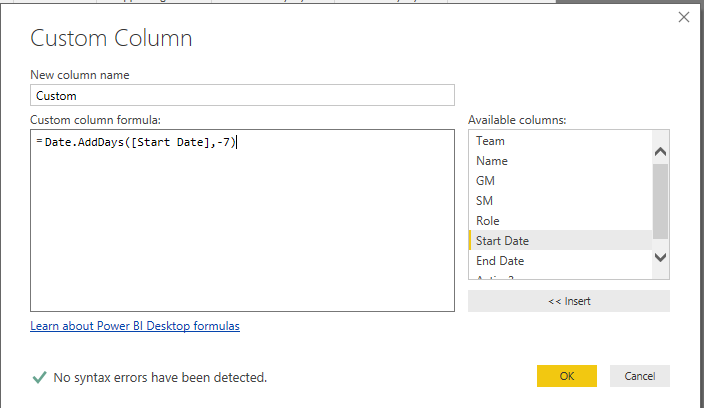This screenshot has width=704, height=408.
Task: Select Team in Available columns
Action: (560, 141)
